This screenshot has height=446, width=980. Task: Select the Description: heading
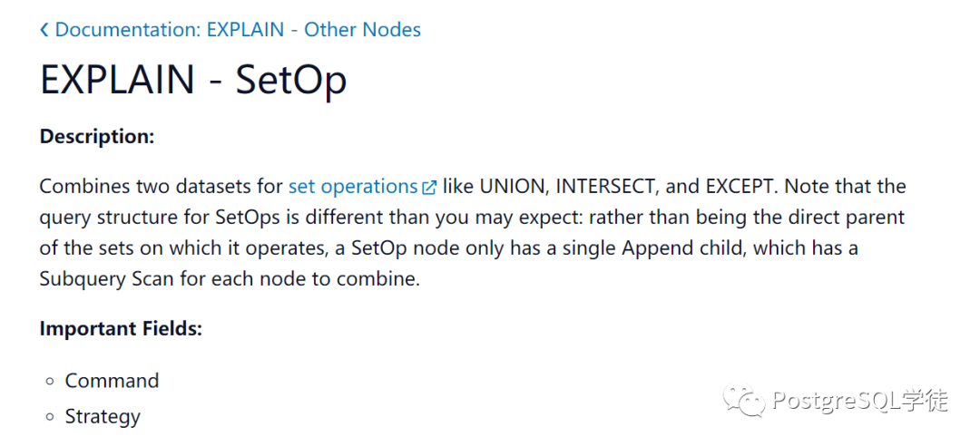point(97,137)
